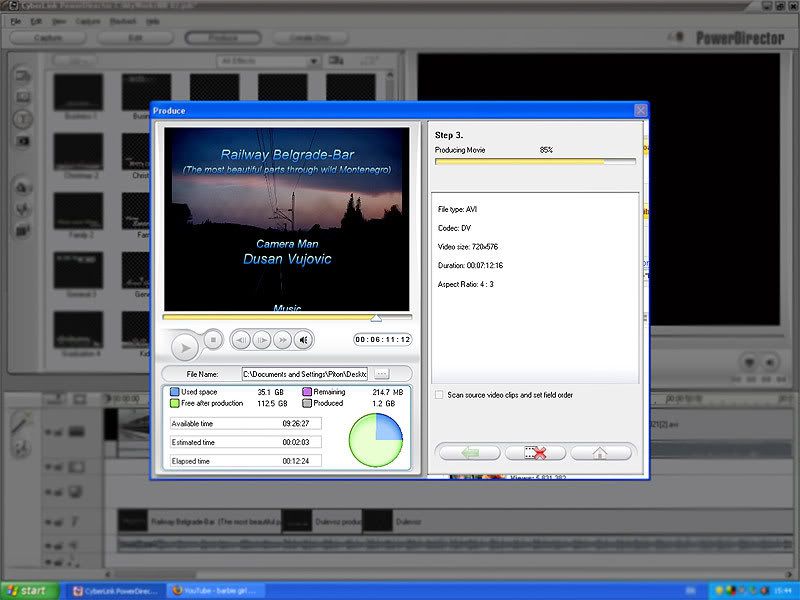The image size is (800, 600).
Task: Select the Family 2 title template thumbnail
Action: tap(79, 211)
